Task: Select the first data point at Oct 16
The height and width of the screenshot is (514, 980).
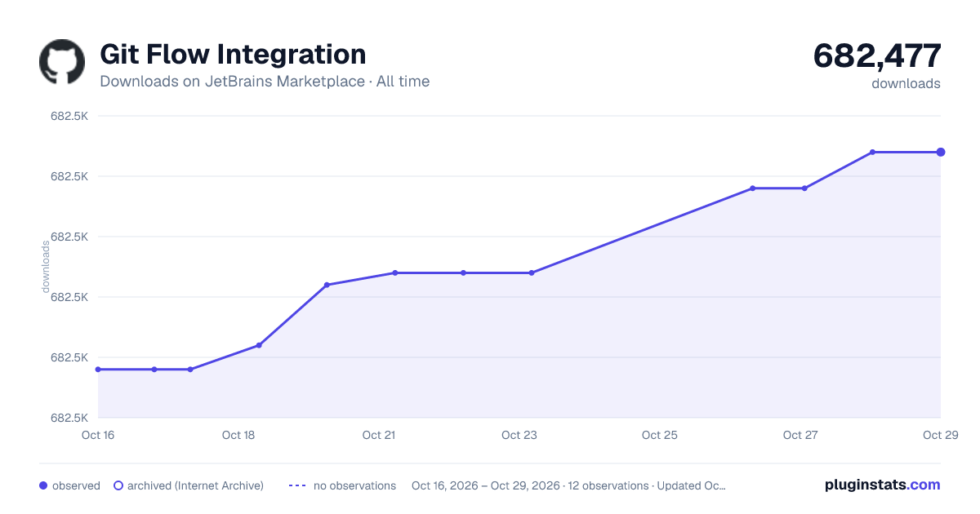Action: [98, 370]
